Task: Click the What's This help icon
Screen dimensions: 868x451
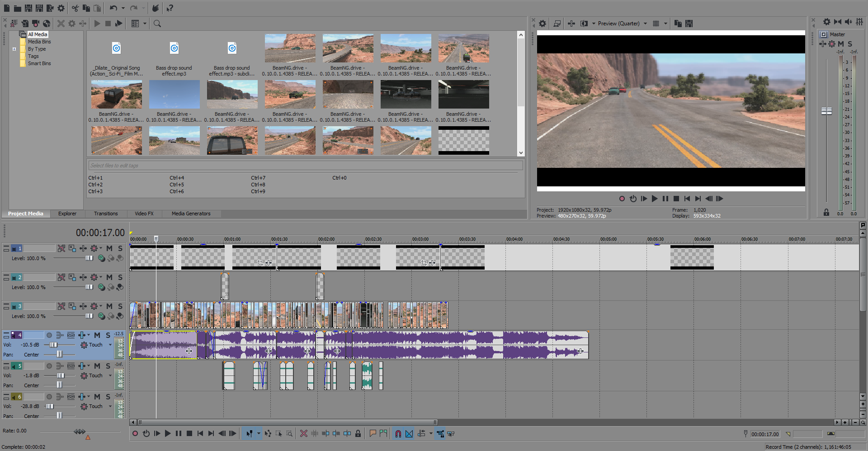Action: pos(170,8)
